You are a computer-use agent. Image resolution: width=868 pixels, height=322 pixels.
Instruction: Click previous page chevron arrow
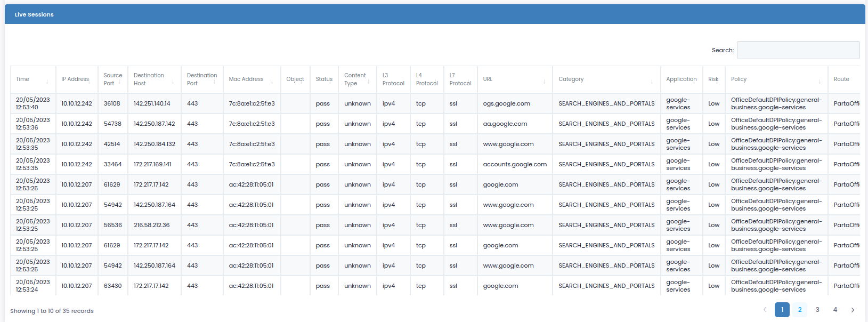coord(765,310)
